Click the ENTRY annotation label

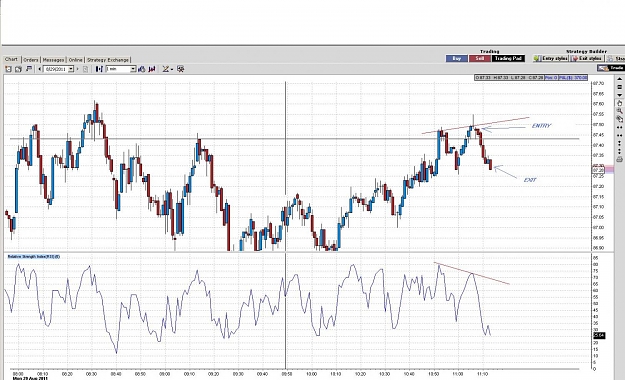(541, 126)
